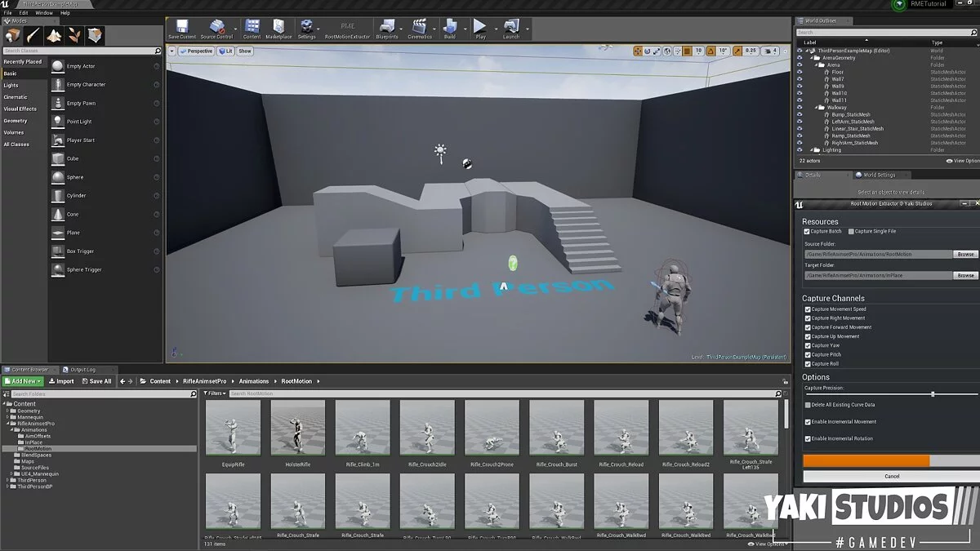Open the Blueprints toolbar icon

tap(387, 29)
